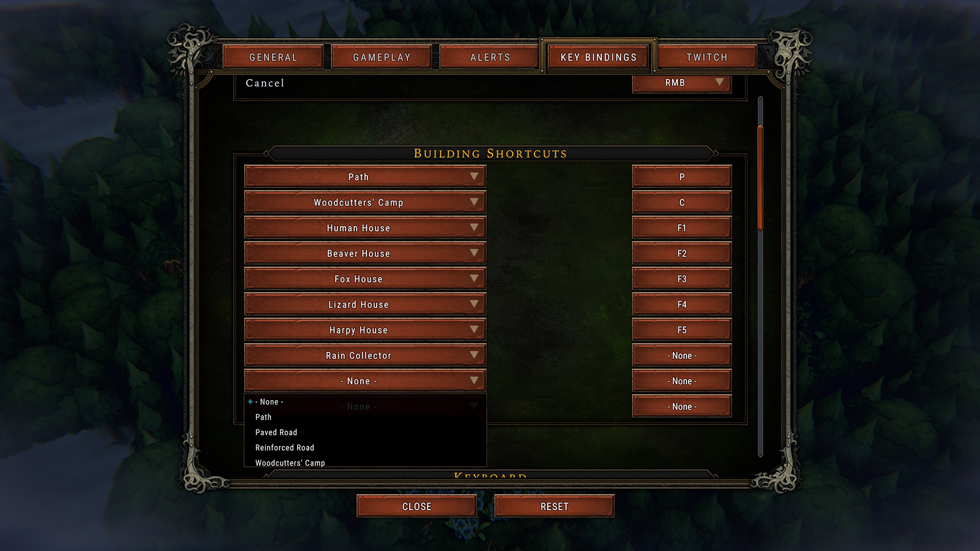
Task: Click the Human House dropdown arrow
Action: point(473,228)
